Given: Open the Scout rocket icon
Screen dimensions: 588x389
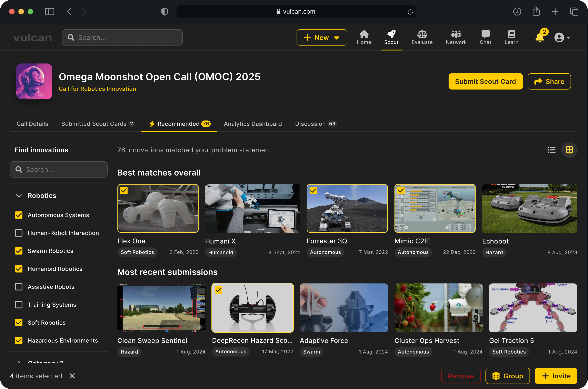Looking at the screenshot, I should coord(391,34).
